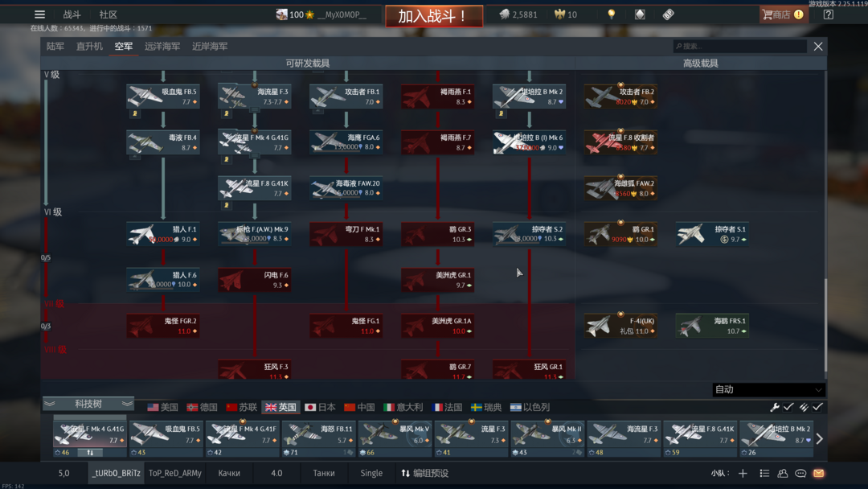Select the 美国 flag nation
Screen dimensions: 868x489
coord(162,407)
